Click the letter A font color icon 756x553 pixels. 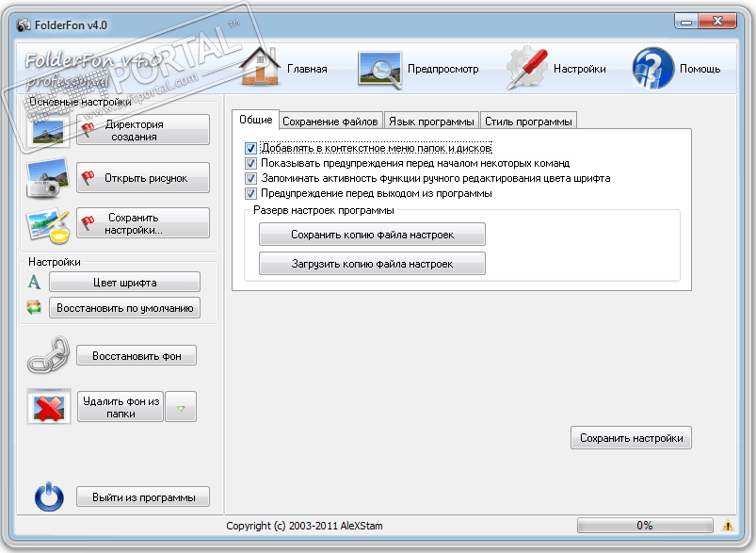pyautogui.click(x=34, y=282)
